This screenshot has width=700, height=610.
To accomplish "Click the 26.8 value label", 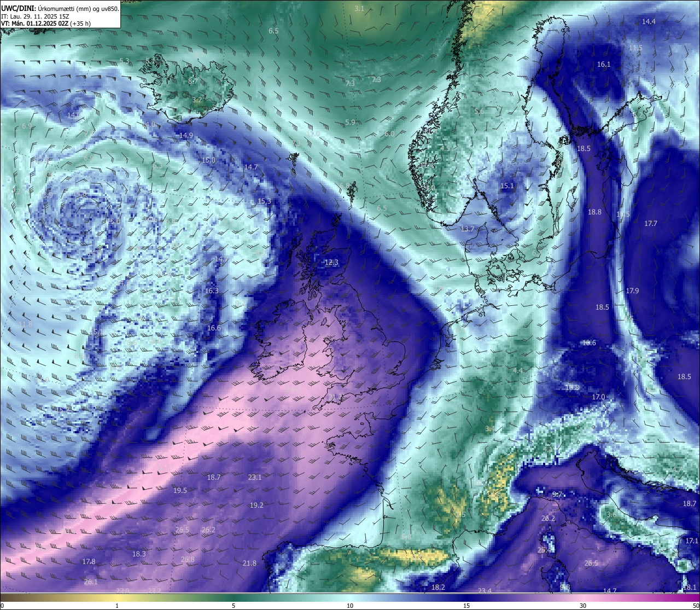I will pos(188,559).
